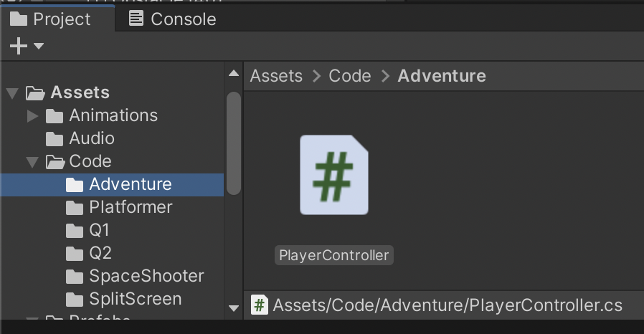Switch to the Console tab
The height and width of the screenshot is (334, 644).
click(172, 19)
